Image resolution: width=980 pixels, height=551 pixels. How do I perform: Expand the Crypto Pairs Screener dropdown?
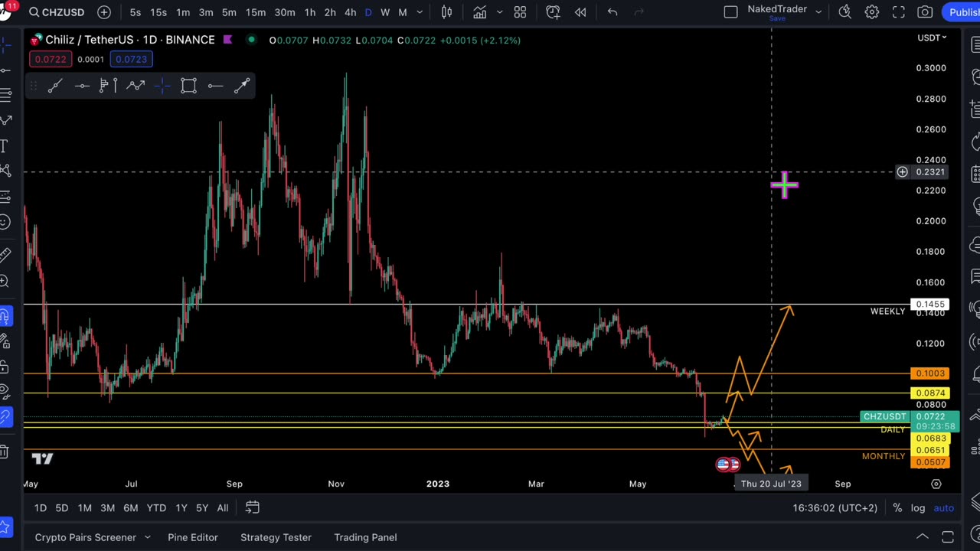click(147, 537)
